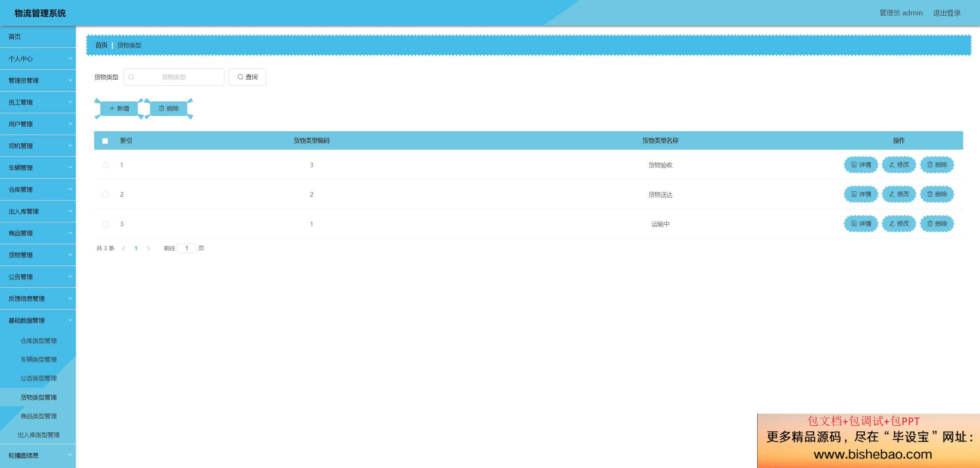Expand 管理员管理 menu chevron
The width and height of the screenshot is (980, 468).
[x=70, y=80]
